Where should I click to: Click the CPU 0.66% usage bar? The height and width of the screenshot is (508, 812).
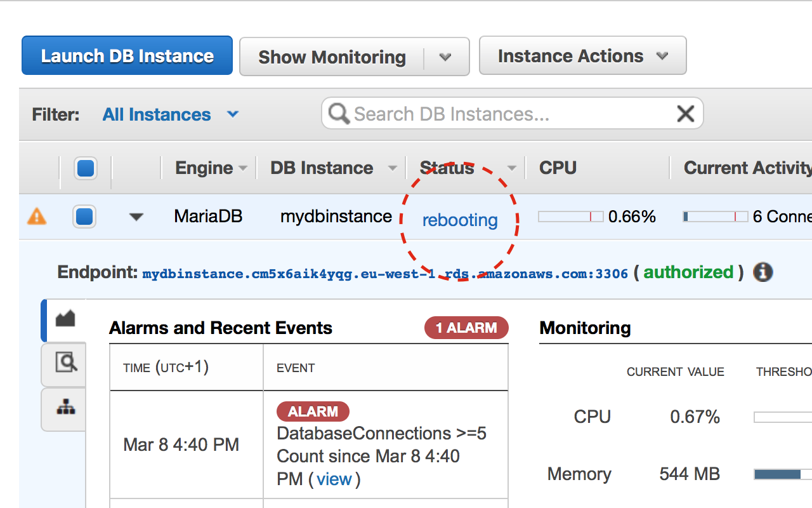pos(570,217)
